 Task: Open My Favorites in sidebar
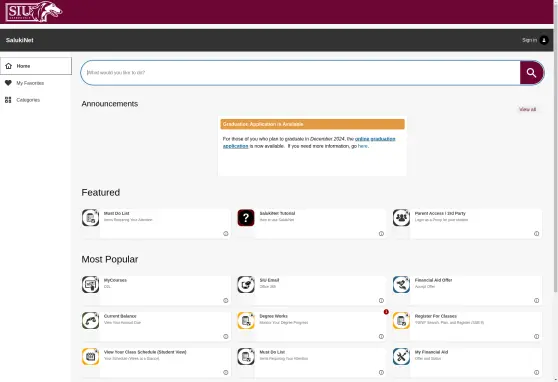36,83
